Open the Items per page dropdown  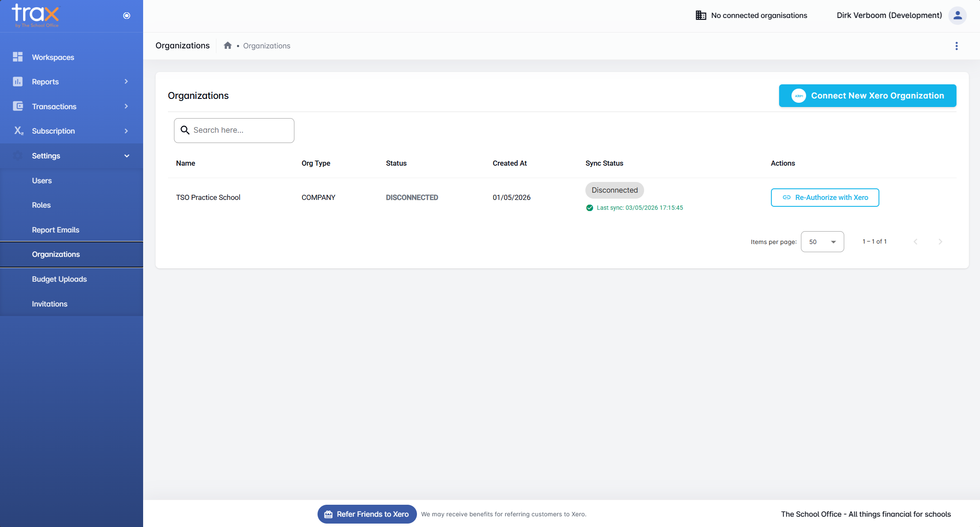(822, 242)
